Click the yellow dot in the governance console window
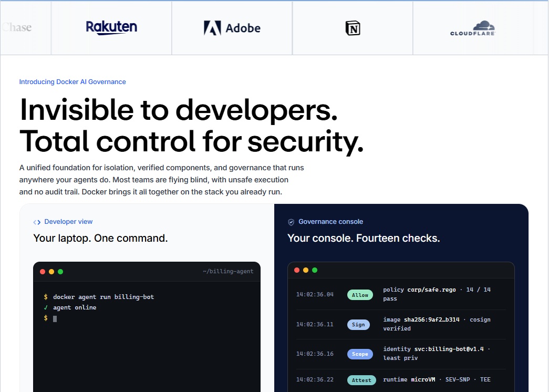 click(x=306, y=270)
